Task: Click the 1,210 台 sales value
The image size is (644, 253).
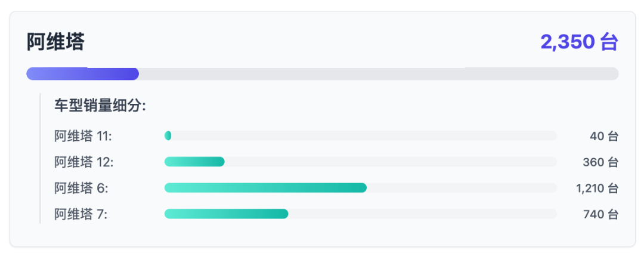Action: (x=597, y=188)
